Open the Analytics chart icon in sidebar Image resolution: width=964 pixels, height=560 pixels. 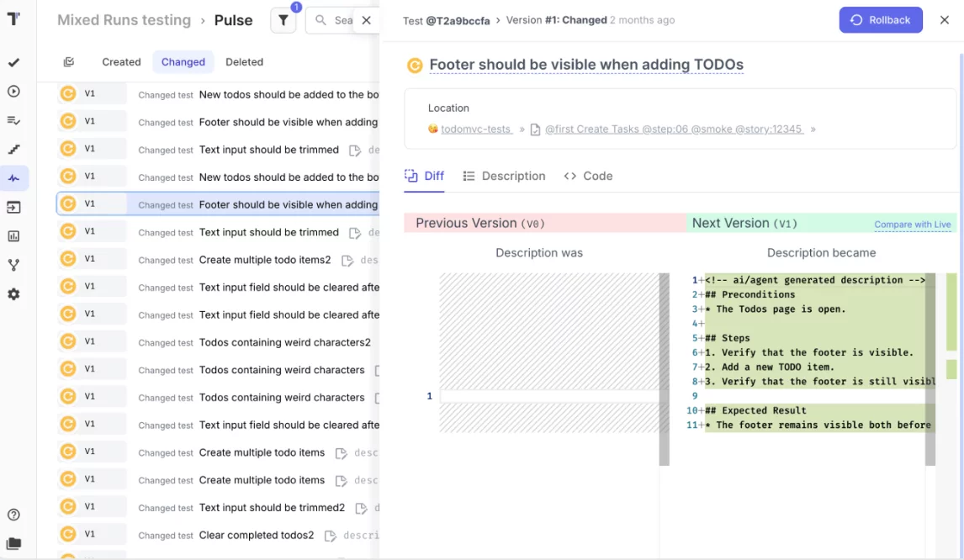(13, 236)
